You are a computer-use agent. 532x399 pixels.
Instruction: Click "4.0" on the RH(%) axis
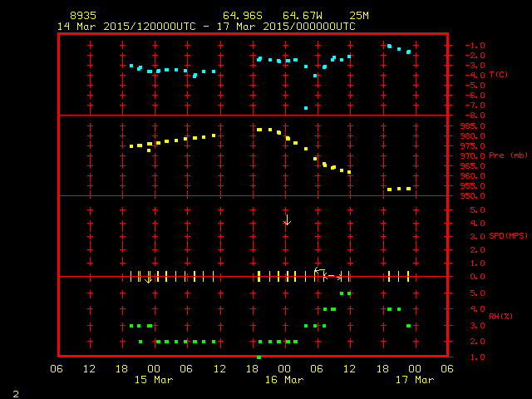(x=477, y=309)
